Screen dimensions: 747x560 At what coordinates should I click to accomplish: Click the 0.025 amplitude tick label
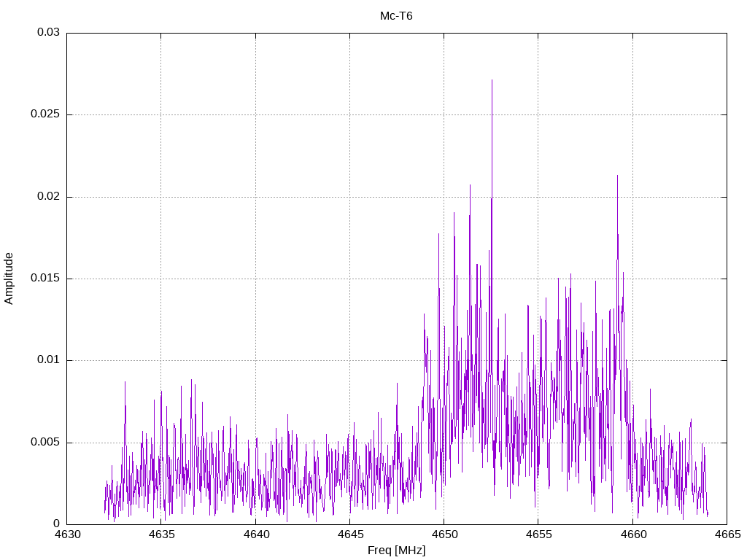click(x=45, y=115)
